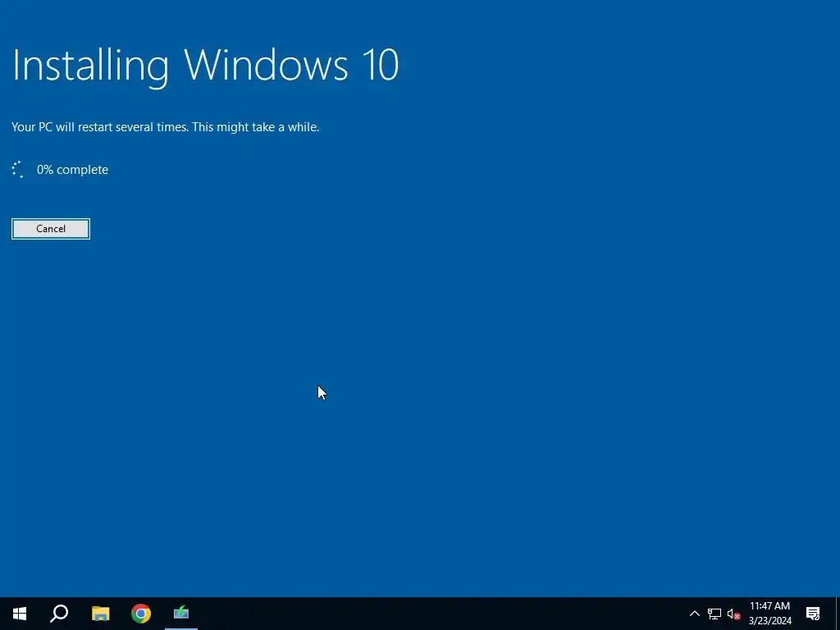The height and width of the screenshot is (630, 840).
Task: Click the 'Installing Windows 10' heading
Action: (x=205, y=66)
